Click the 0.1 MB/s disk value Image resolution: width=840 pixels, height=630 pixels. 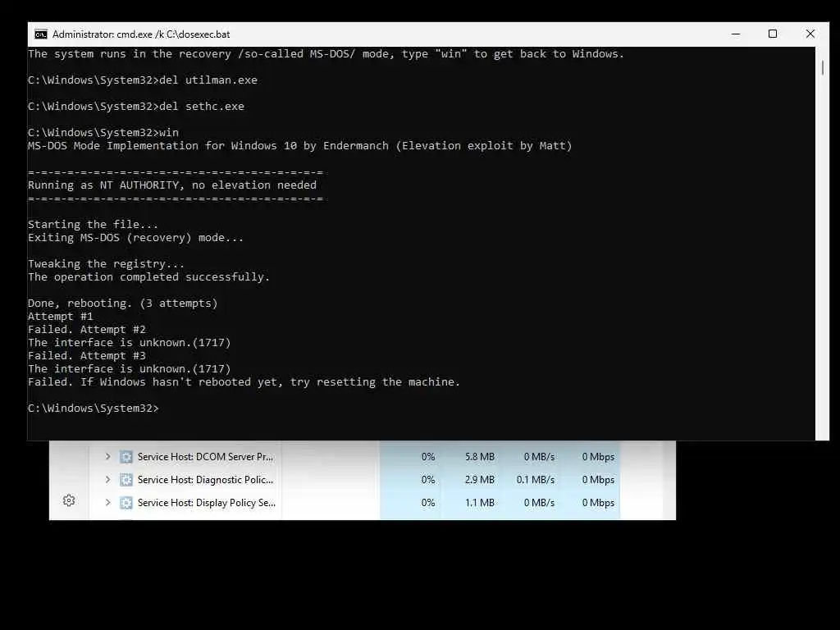point(535,480)
